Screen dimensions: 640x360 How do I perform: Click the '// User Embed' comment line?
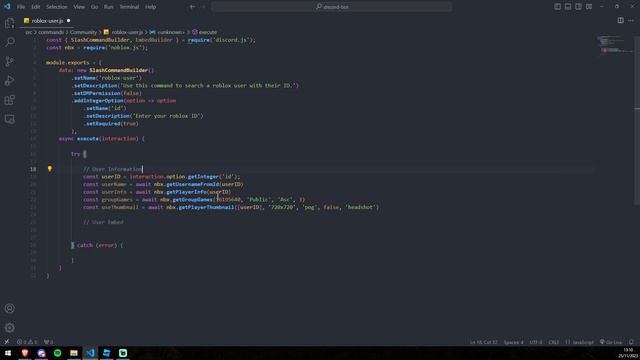coord(103,222)
